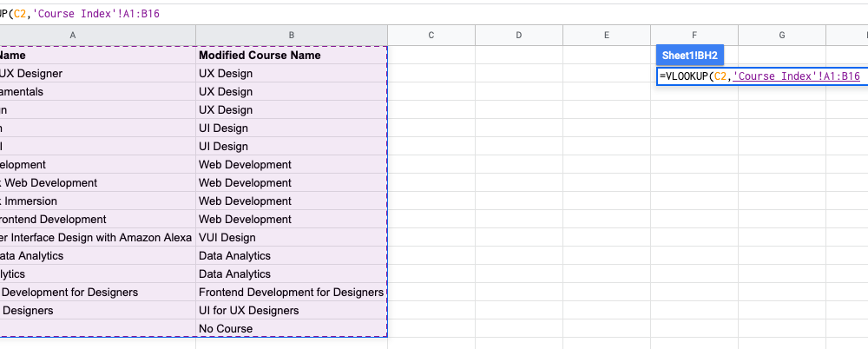Click the in-cell VLOOKUP formula editor
Viewport: 868px width, 349px height.
tap(759, 76)
